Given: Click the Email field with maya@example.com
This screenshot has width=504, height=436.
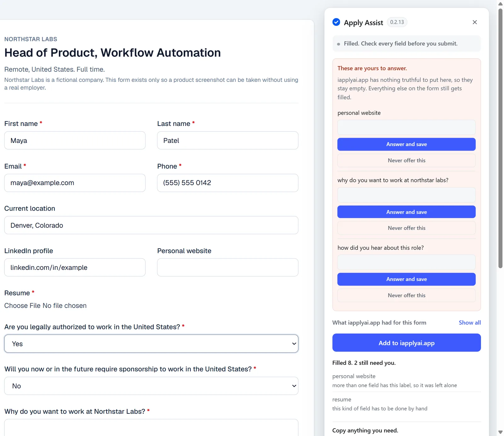Looking at the screenshot, I should click(75, 183).
